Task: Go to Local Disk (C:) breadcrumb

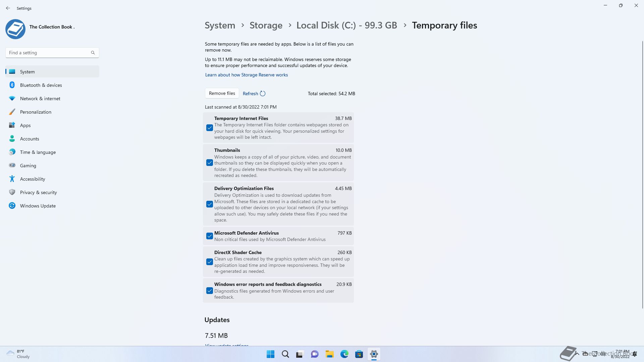Action: 346,25
